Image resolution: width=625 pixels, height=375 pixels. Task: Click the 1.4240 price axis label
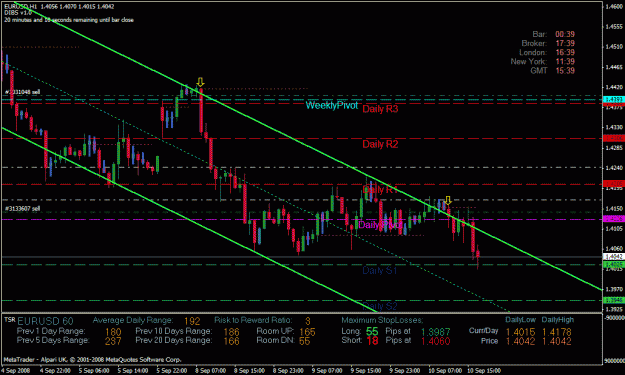614,168
